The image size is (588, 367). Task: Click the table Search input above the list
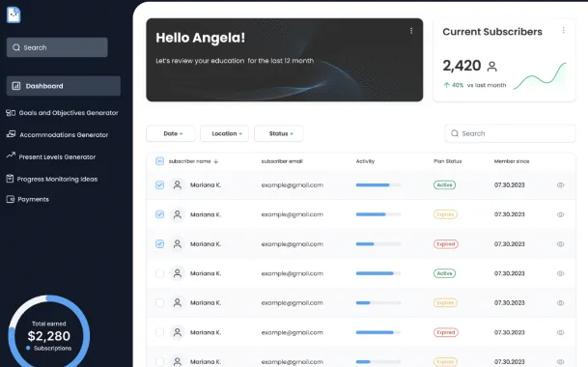click(510, 133)
